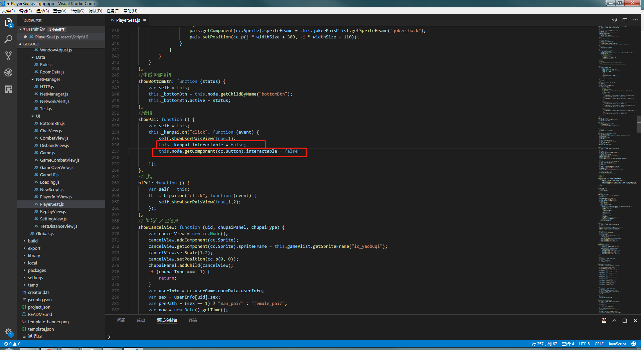Collapse the NetManager folder
Image resolution: width=644 pixels, height=350 pixels.
[33, 79]
